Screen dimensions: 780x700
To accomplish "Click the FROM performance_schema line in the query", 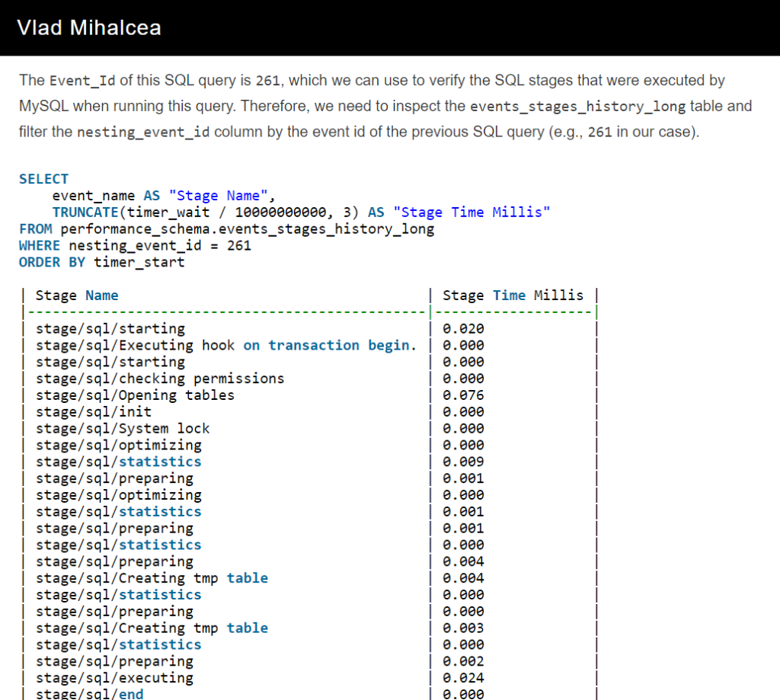I will click(x=226, y=229).
